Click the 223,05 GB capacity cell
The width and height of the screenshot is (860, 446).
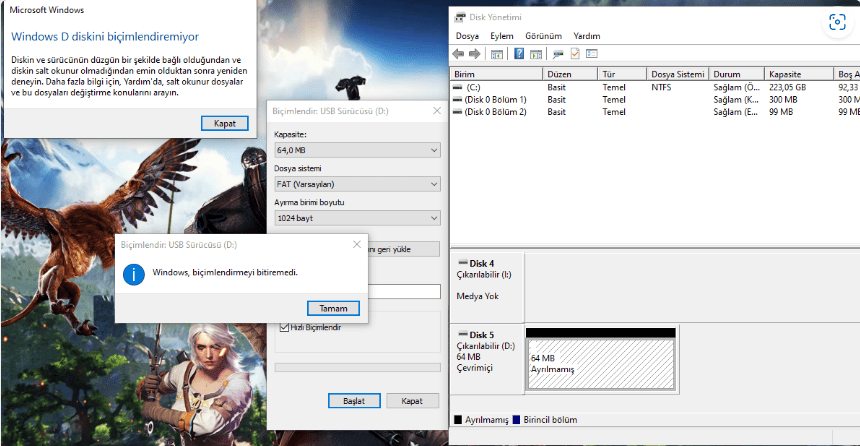(x=787, y=87)
